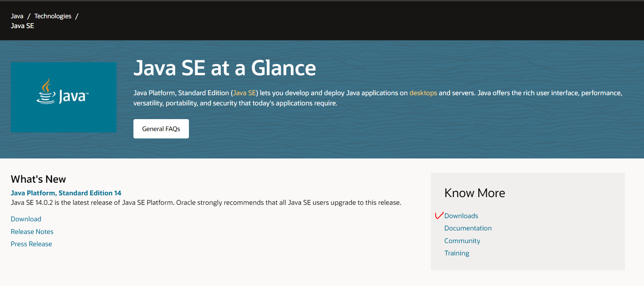The height and width of the screenshot is (286, 644).
Task: Click the Download link under What's New
Action: coord(26,219)
